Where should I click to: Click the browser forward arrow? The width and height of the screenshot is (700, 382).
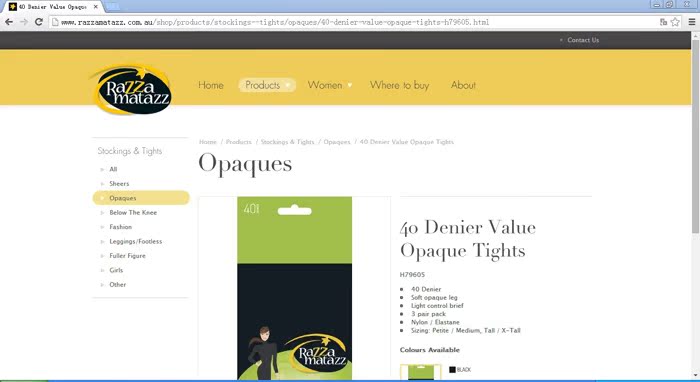(x=24, y=22)
